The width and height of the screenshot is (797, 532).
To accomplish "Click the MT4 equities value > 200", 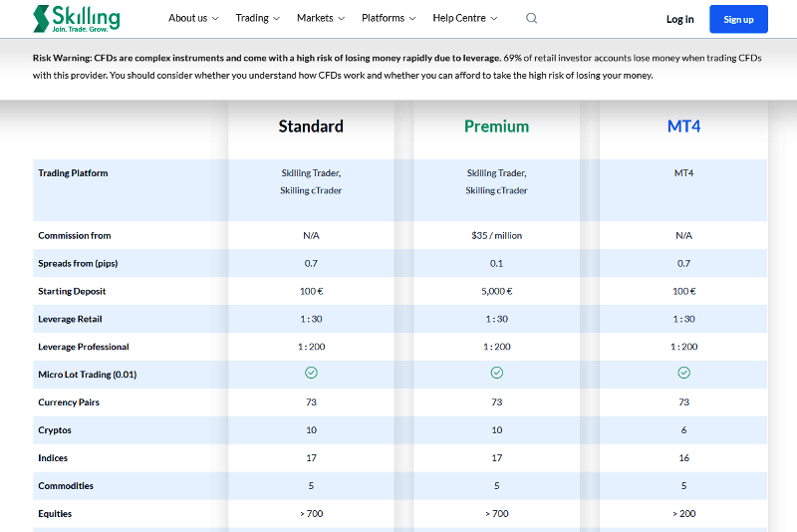I will click(683, 514).
